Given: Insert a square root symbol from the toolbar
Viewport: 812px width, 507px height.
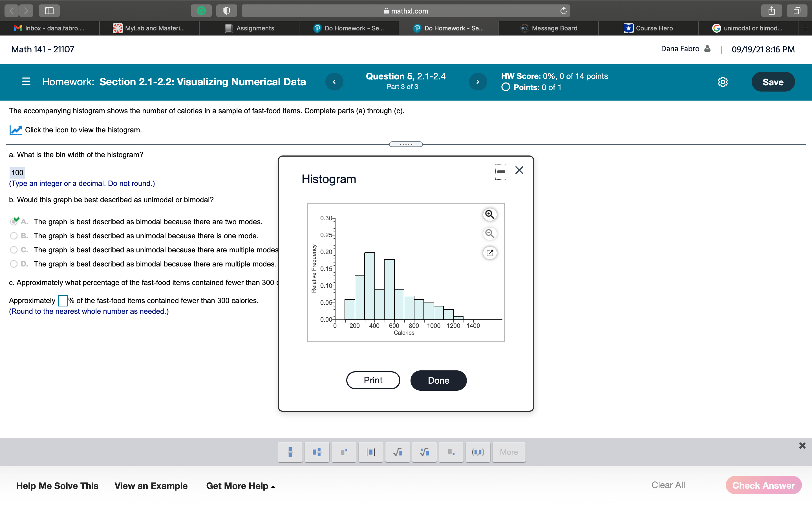Looking at the screenshot, I should coord(397,452).
